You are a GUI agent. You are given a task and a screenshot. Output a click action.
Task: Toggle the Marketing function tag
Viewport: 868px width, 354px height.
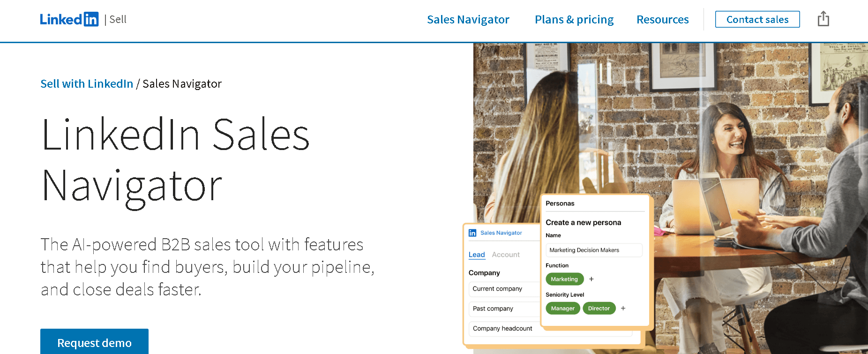pos(564,279)
